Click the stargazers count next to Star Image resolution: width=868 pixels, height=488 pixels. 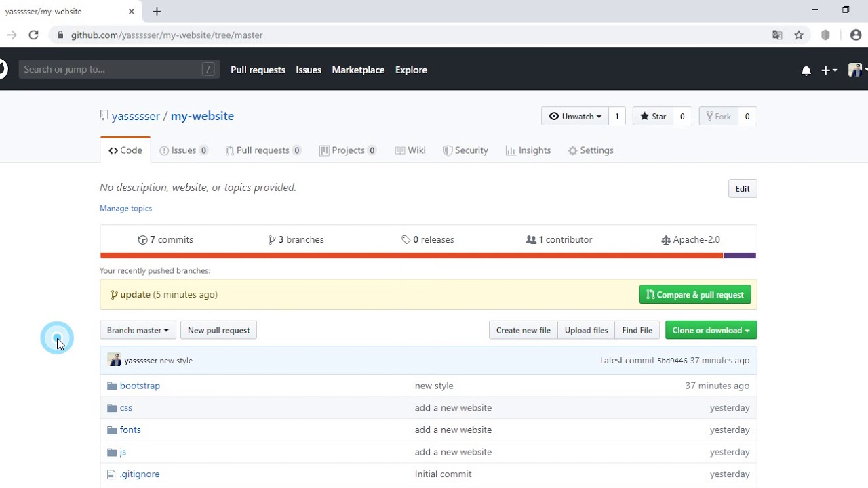(682, 117)
